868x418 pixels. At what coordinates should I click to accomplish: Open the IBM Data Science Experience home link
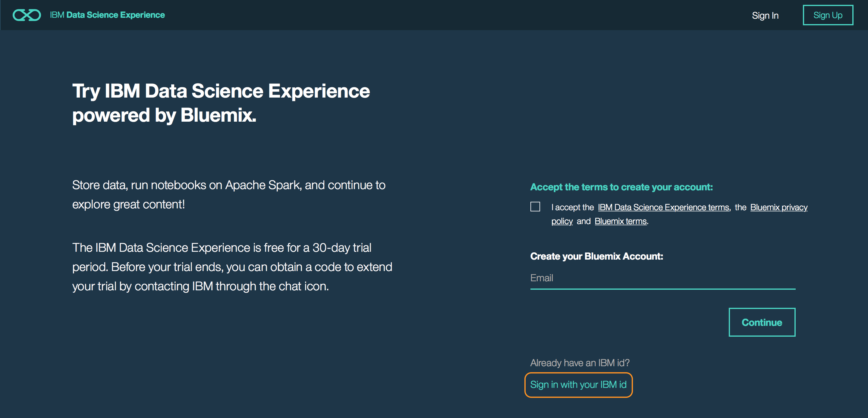[107, 15]
